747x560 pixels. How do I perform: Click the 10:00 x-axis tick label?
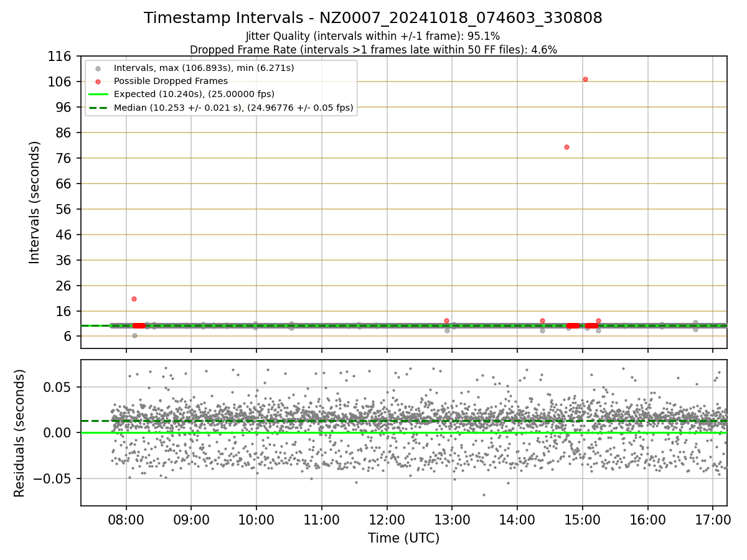point(256,520)
